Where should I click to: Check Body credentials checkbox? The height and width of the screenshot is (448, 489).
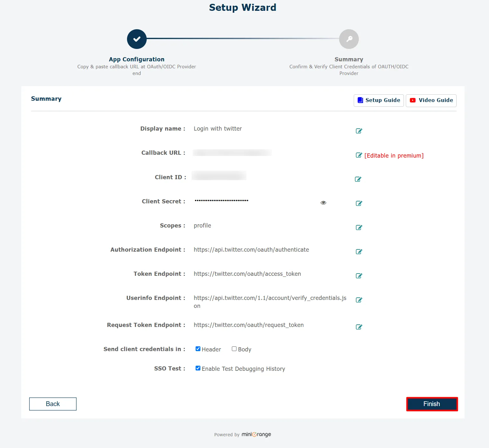pyautogui.click(x=234, y=349)
